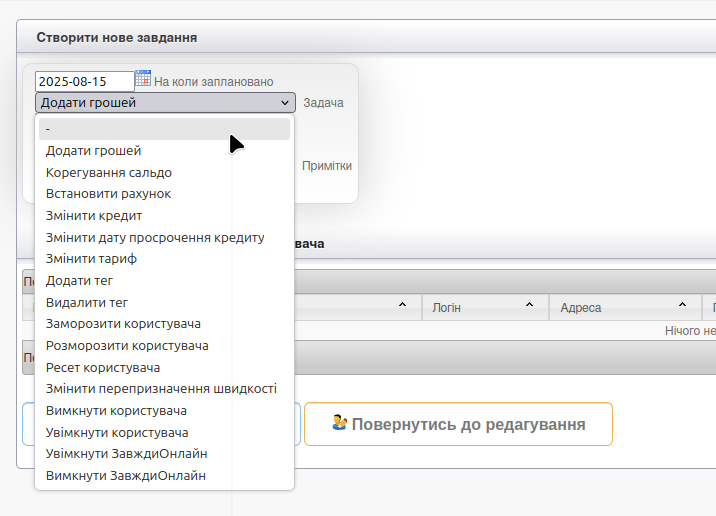Select "Змінити перепризначення швидкості"
The width and height of the screenshot is (716, 516).
(x=161, y=388)
